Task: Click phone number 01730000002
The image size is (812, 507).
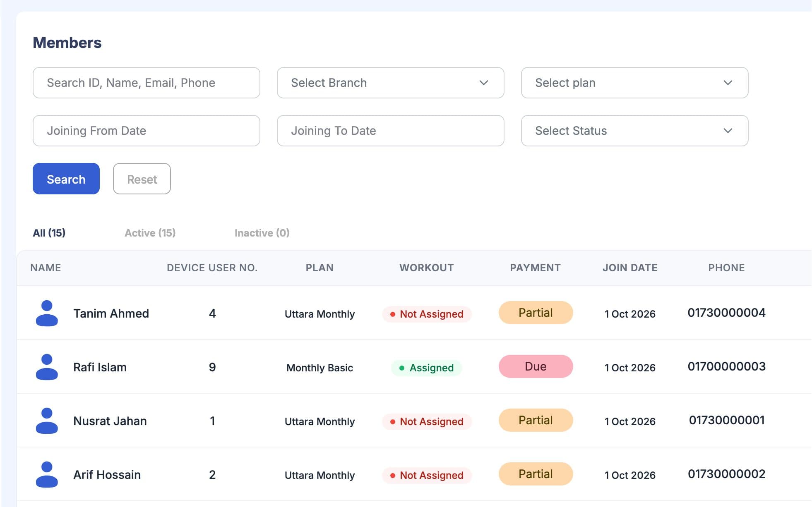Action: (x=726, y=474)
